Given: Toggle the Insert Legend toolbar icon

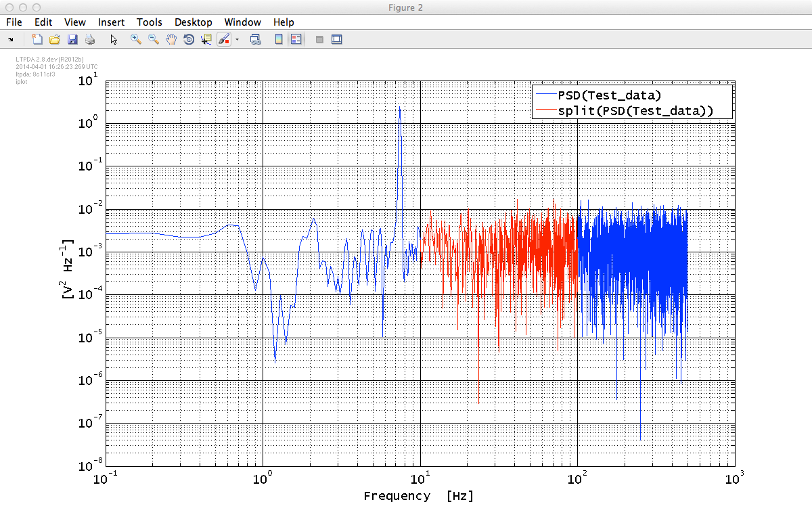Looking at the screenshot, I should [x=296, y=40].
